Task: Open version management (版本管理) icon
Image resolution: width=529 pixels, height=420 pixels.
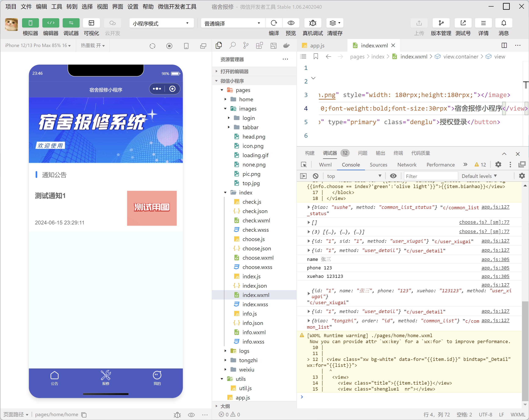Action: 441,23
